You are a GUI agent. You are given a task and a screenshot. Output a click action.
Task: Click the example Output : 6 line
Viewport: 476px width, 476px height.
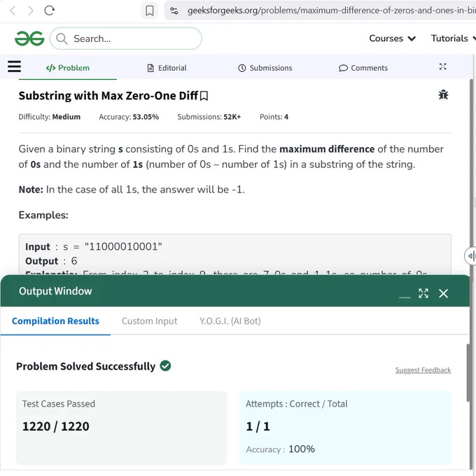pos(51,261)
